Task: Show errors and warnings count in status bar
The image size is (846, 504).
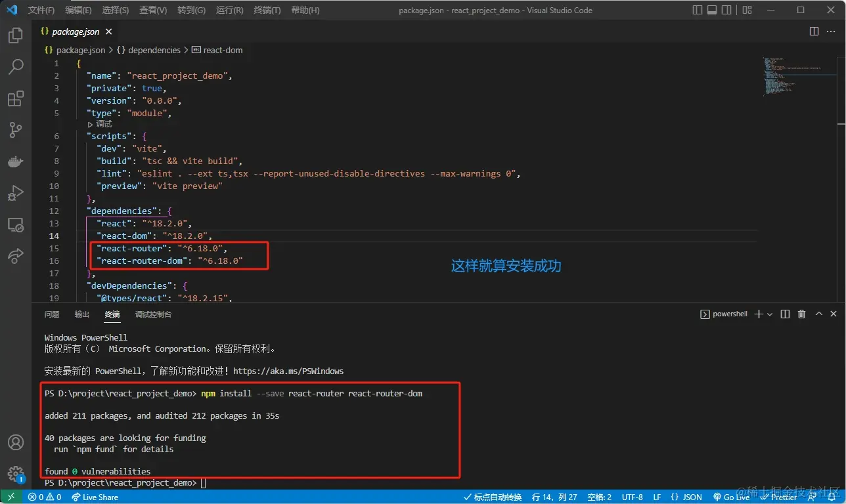Action: 45,497
